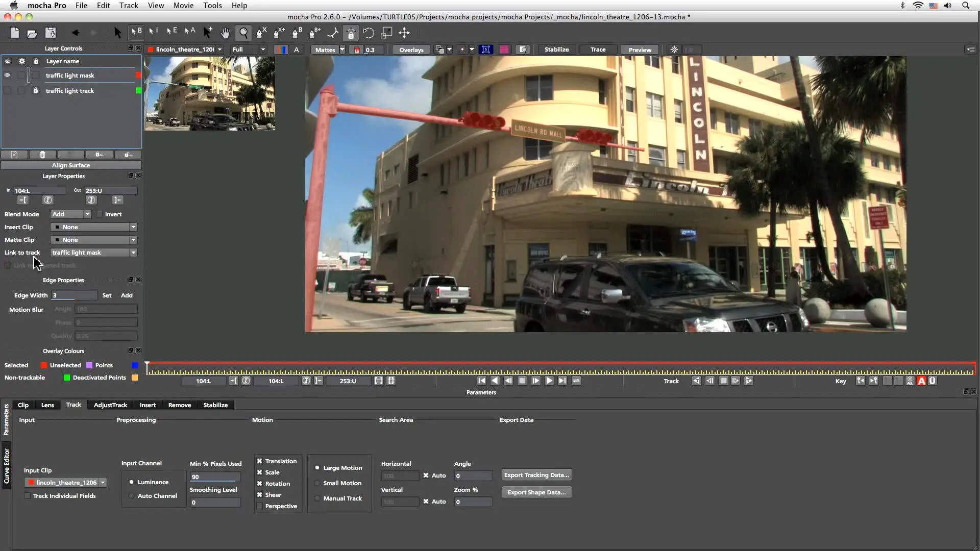
Task: Open the Full resolution dropdown
Action: pos(249,49)
